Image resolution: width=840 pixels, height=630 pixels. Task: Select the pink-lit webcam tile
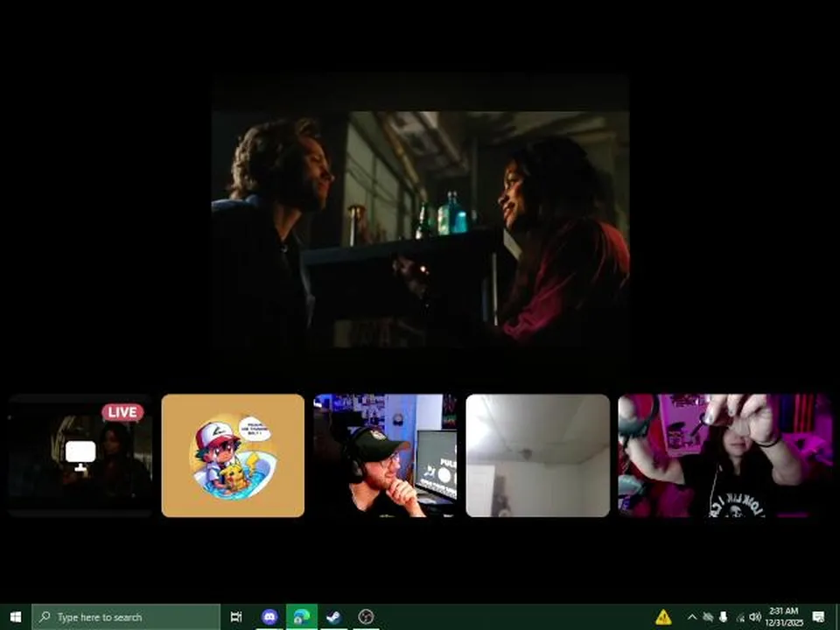[x=725, y=455]
